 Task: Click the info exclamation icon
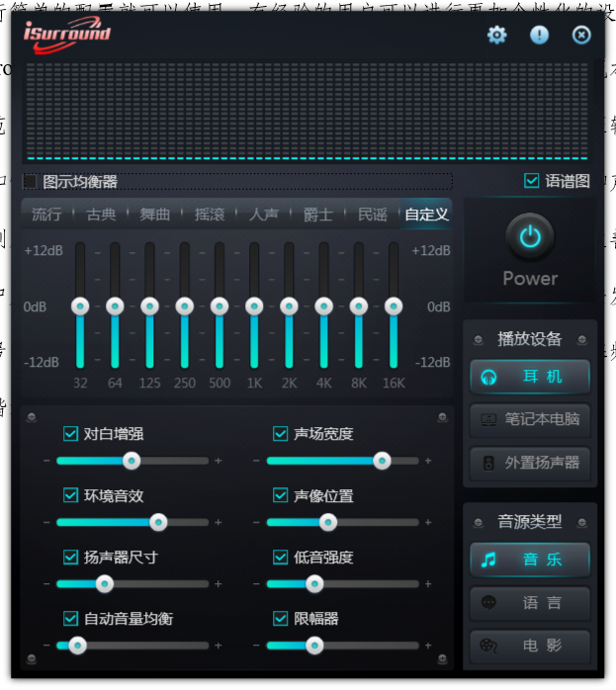(x=539, y=36)
